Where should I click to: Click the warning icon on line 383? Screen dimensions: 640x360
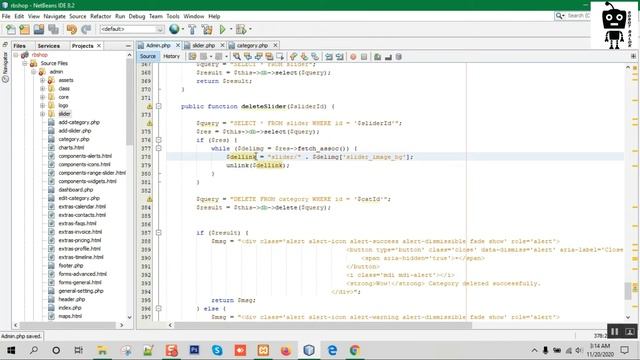149,199
